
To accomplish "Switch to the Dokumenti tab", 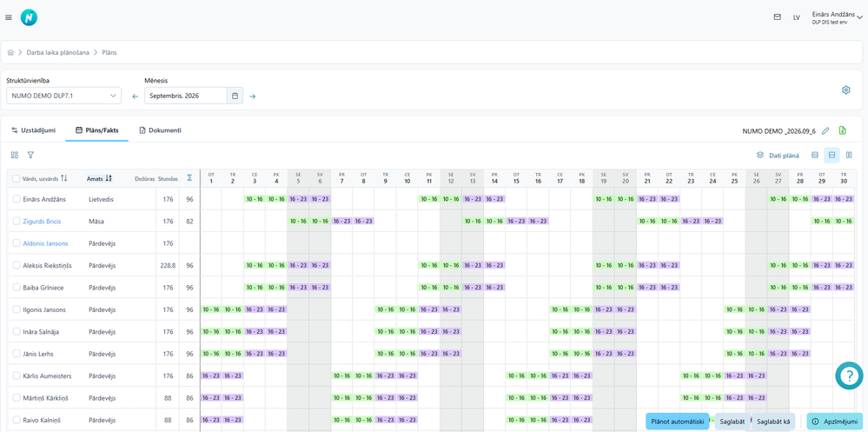I will click(x=161, y=130).
